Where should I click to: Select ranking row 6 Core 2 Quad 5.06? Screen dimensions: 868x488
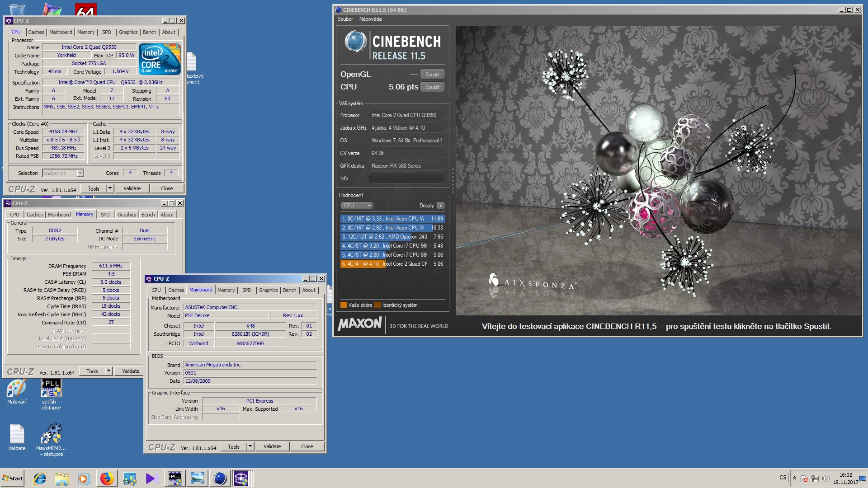pos(392,264)
